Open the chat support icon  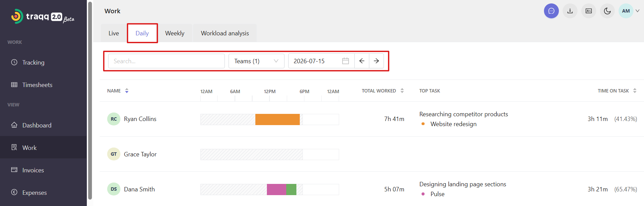pos(551,11)
